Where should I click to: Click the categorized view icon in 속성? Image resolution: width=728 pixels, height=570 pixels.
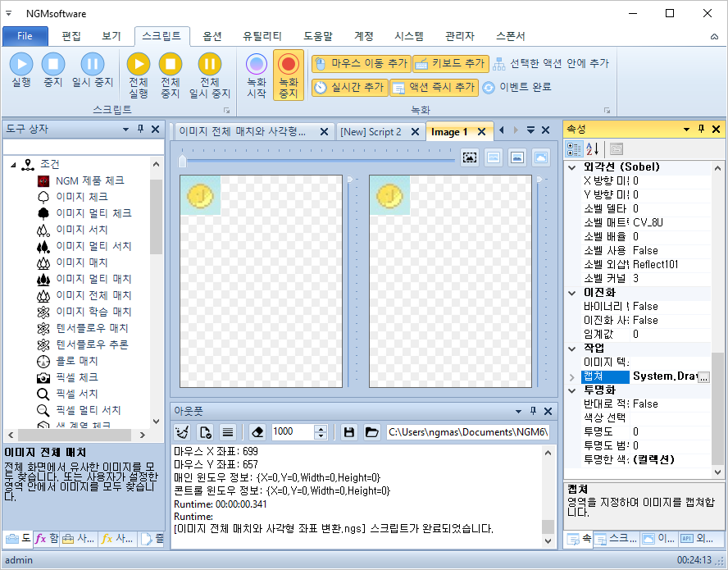pyautogui.click(x=574, y=149)
